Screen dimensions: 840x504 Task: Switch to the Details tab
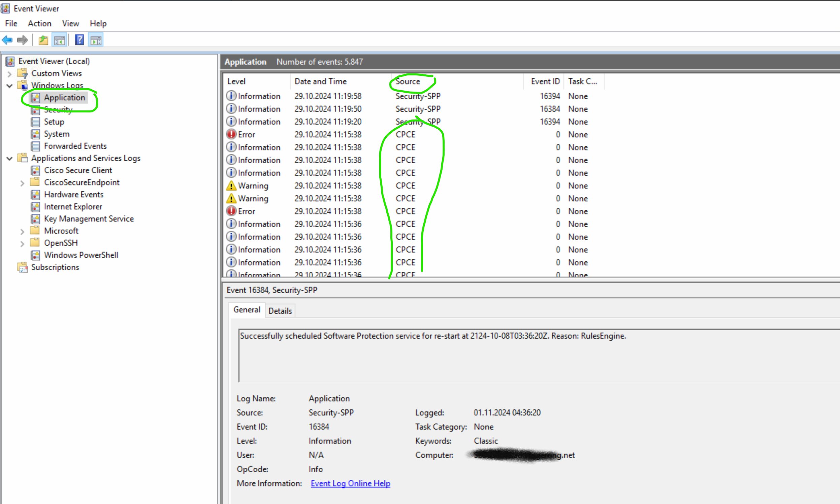click(280, 311)
